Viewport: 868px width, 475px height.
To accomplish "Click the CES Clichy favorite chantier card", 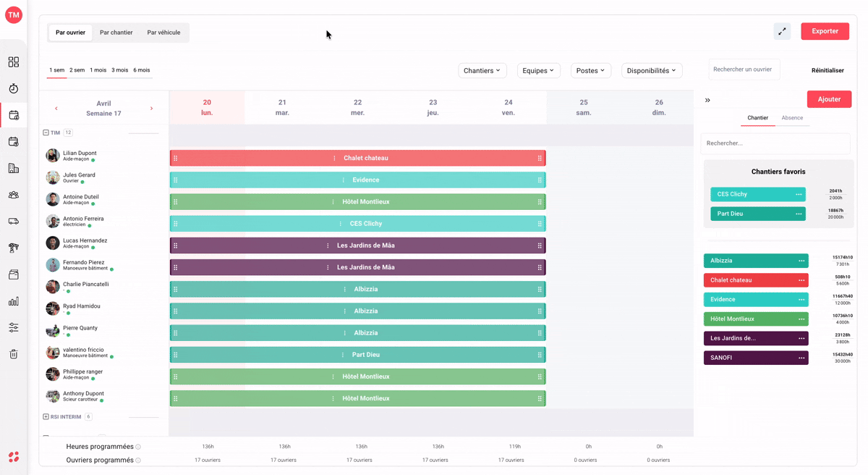I will click(758, 194).
